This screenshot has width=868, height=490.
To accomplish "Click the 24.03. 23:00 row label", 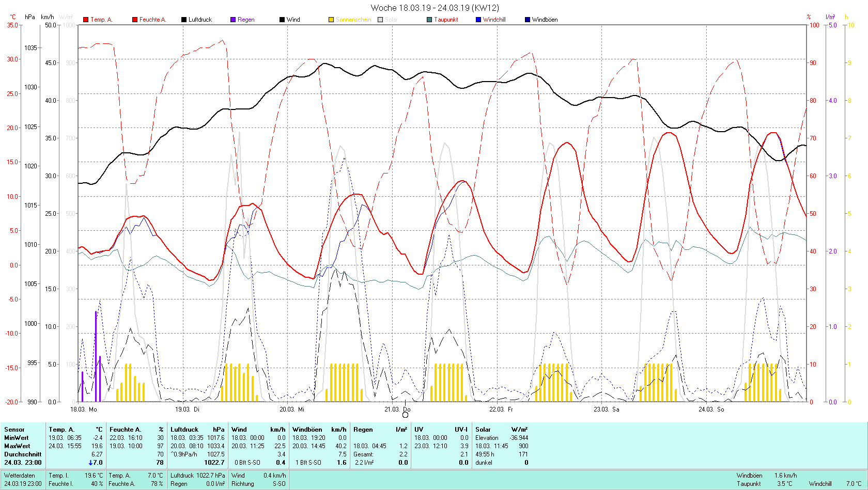I will coord(23,463).
